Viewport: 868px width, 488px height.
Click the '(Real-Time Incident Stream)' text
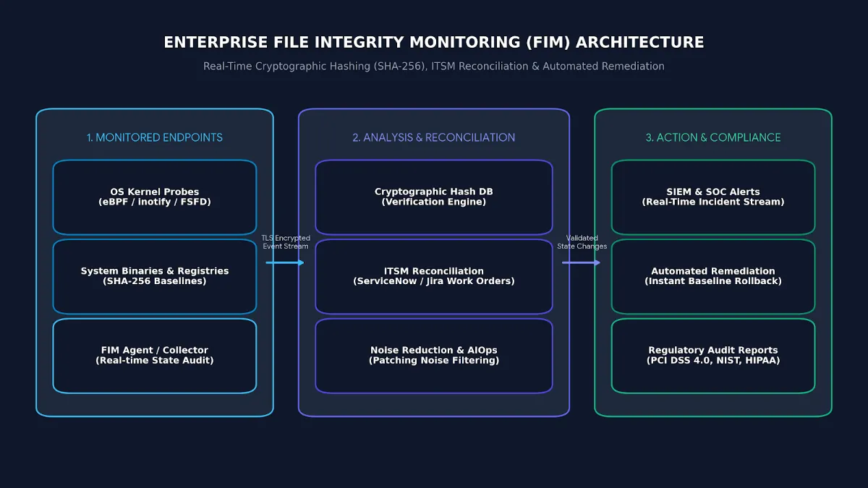(x=713, y=202)
